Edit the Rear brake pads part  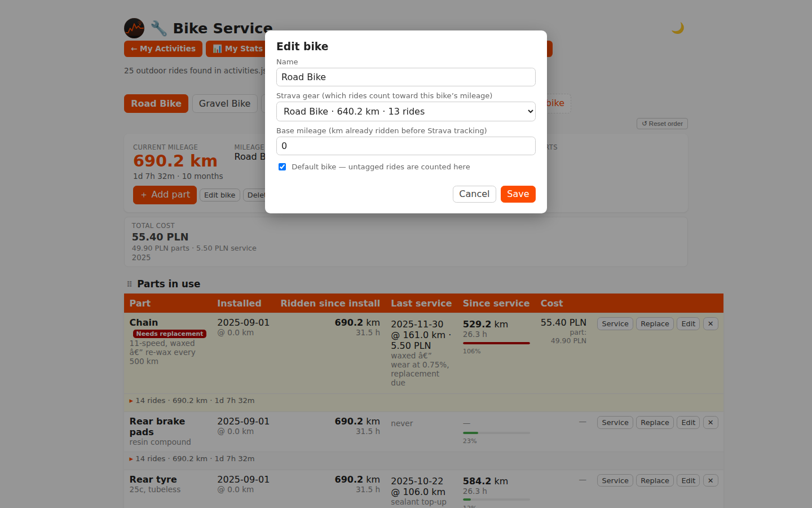pos(688,423)
